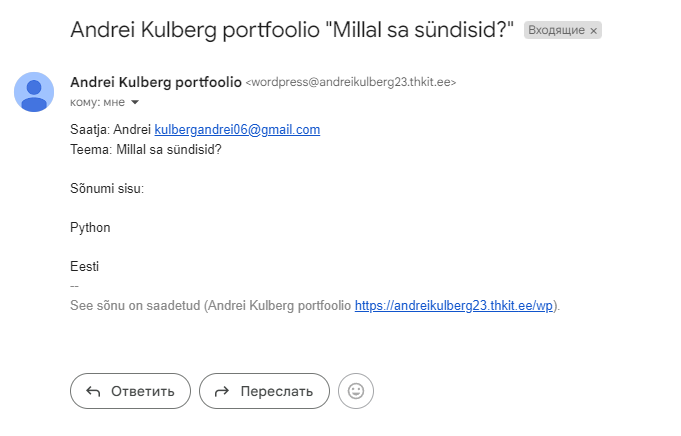Click the sender's profile avatar
Viewport: 681px width, 436px height.
pyautogui.click(x=34, y=92)
